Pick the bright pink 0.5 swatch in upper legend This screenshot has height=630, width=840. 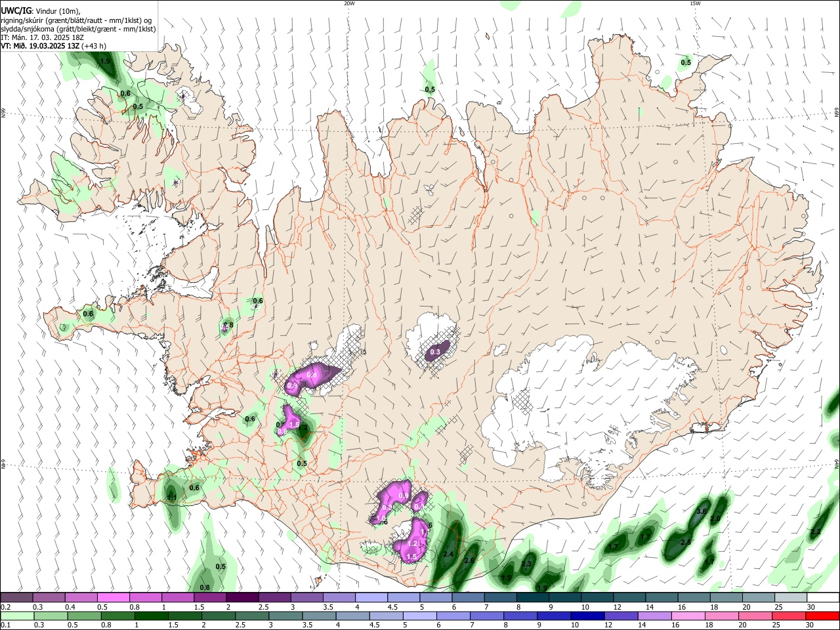[x=113, y=597]
